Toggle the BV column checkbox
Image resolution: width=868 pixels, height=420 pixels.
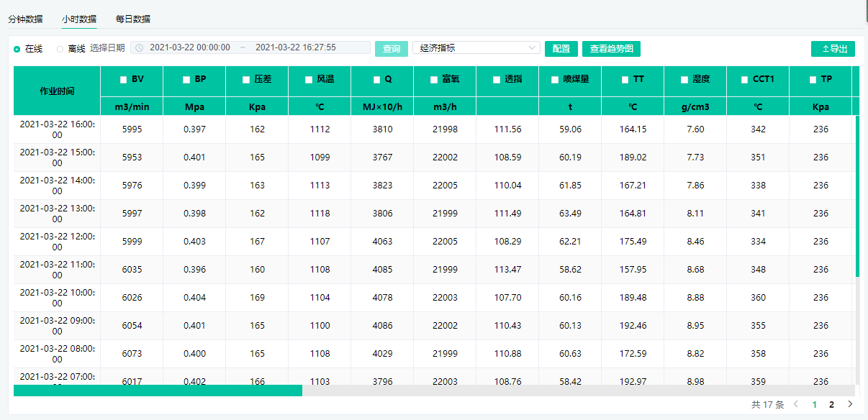pos(124,80)
